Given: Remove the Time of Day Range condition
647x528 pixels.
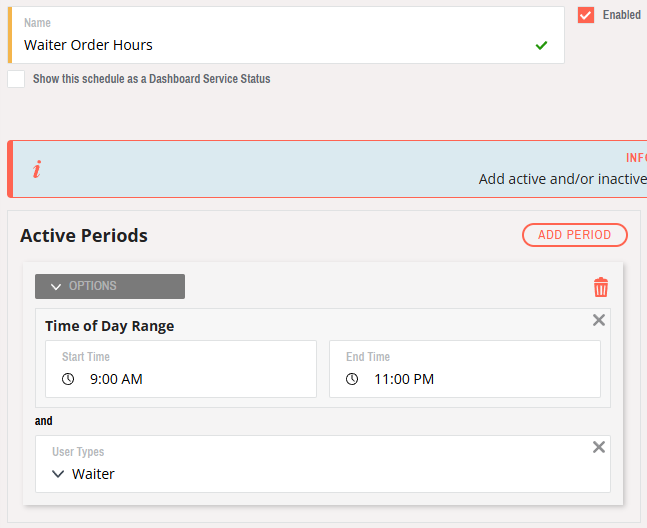Looking at the screenshot, I should pos(599,320).
